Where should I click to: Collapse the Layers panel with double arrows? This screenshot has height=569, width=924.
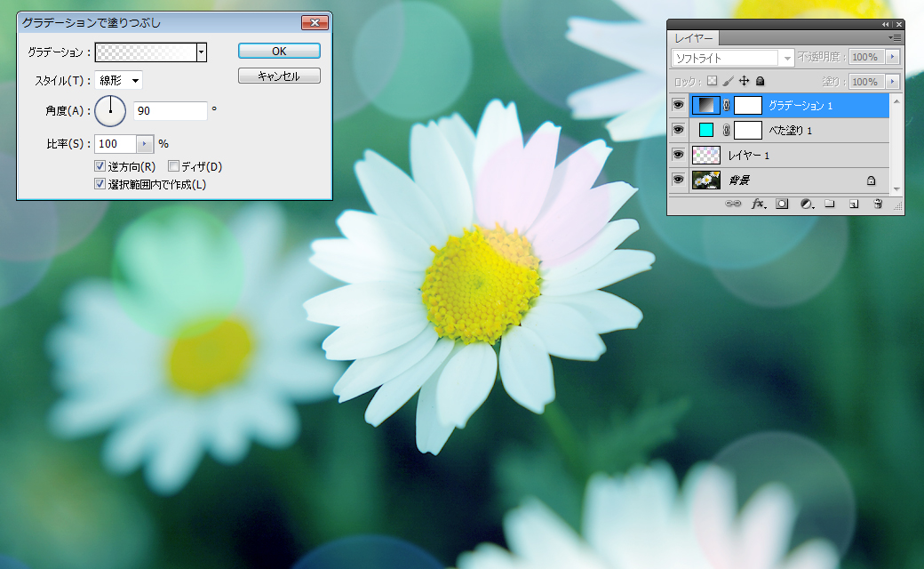coord(885,24)
